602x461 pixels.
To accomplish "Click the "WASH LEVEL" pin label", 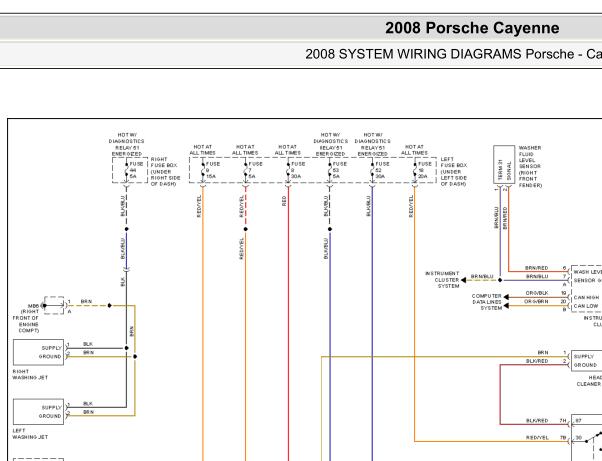I will pos(587,272).
